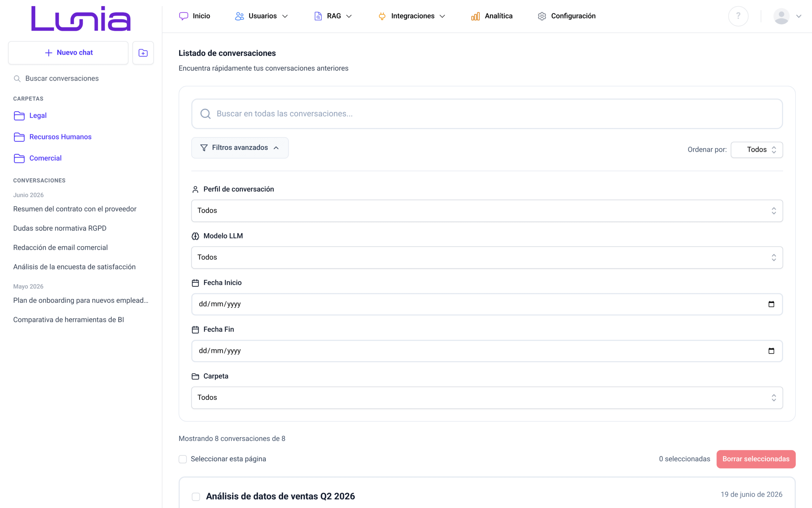Viewport: 812px width, 508px height.
Task: Start a Nuevo chat
Action: click(68, 53)
